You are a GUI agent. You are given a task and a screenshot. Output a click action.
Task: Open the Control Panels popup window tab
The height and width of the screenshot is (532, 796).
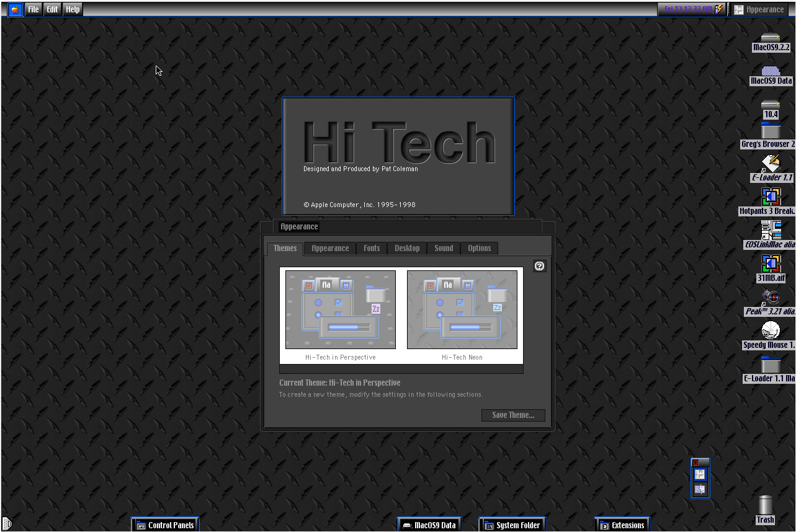(165, 525)
